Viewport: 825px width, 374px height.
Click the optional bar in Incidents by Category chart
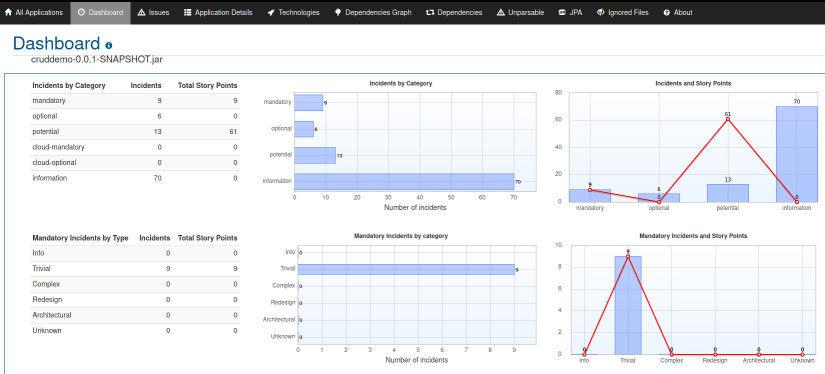point(304,129)
